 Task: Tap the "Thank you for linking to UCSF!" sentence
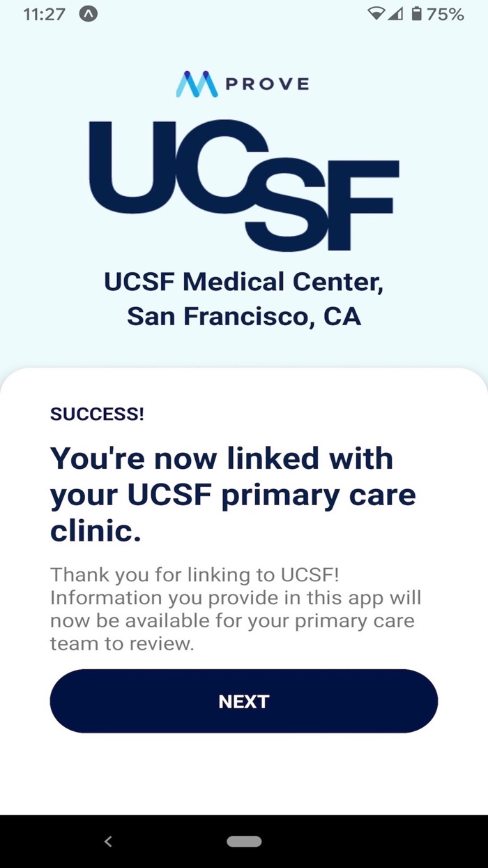204,575
